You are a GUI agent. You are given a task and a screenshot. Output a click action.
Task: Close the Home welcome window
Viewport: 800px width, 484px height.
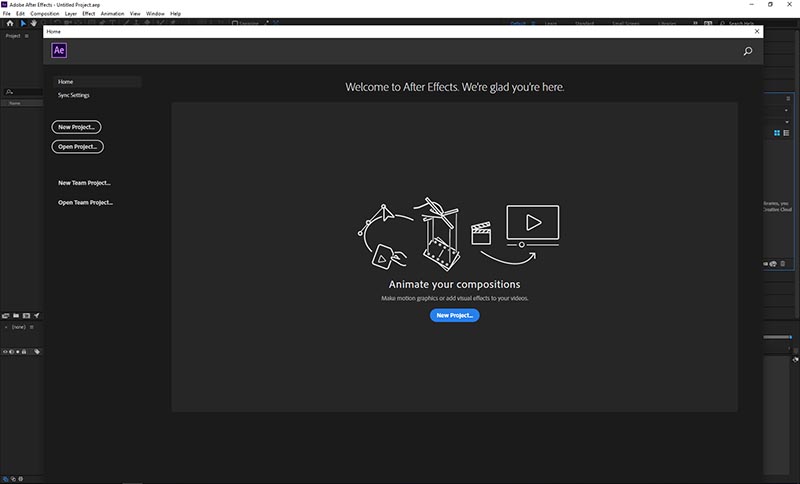click(757, 32)
